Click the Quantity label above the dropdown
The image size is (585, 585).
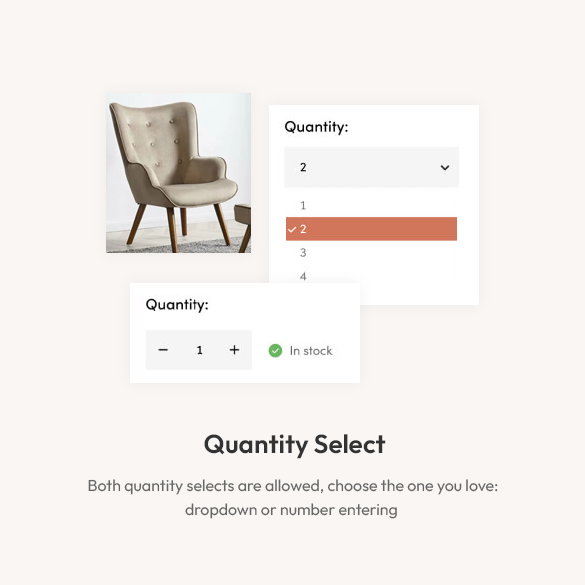(x=316, y=127)
